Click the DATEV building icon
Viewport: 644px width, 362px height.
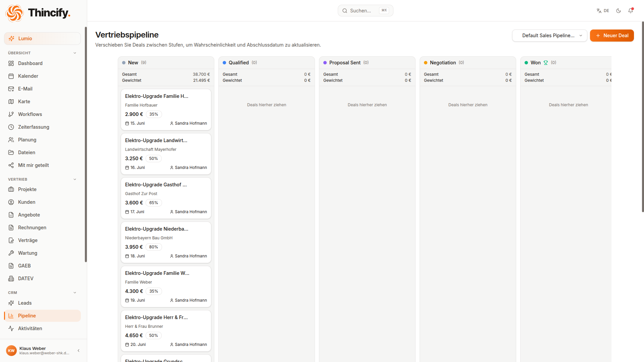[11, 279]
